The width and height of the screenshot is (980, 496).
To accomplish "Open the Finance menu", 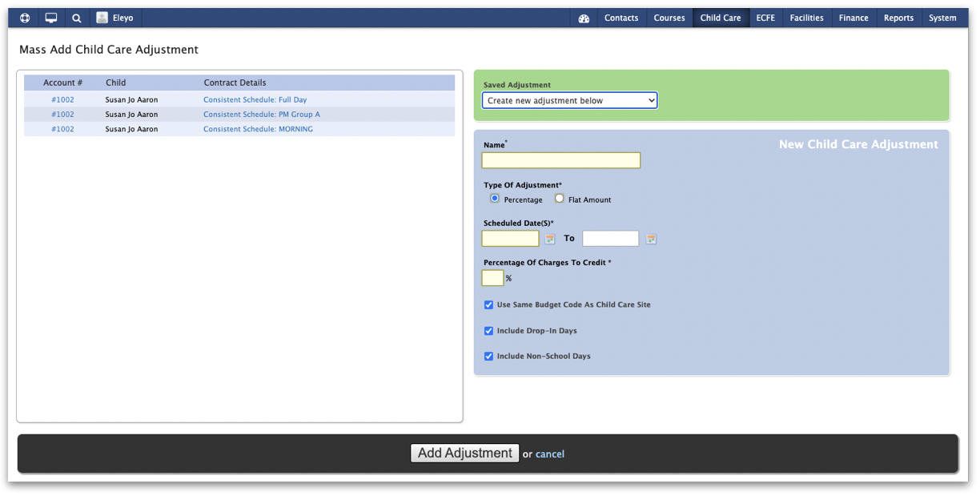I will 853,18.
